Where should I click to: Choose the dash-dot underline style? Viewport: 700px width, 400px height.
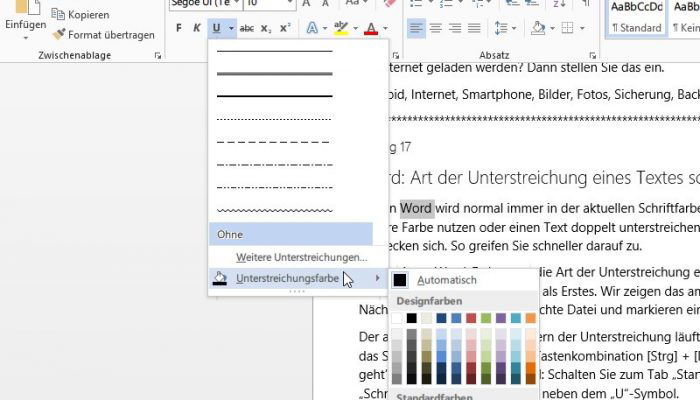[x=275, y=165]
